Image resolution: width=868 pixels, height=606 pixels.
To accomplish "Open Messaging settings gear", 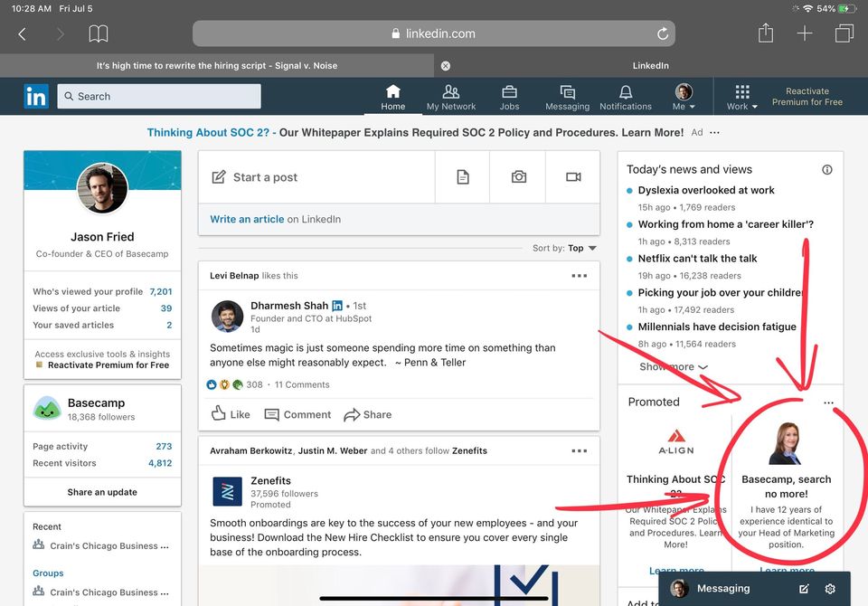I will [x=830, y=589].
